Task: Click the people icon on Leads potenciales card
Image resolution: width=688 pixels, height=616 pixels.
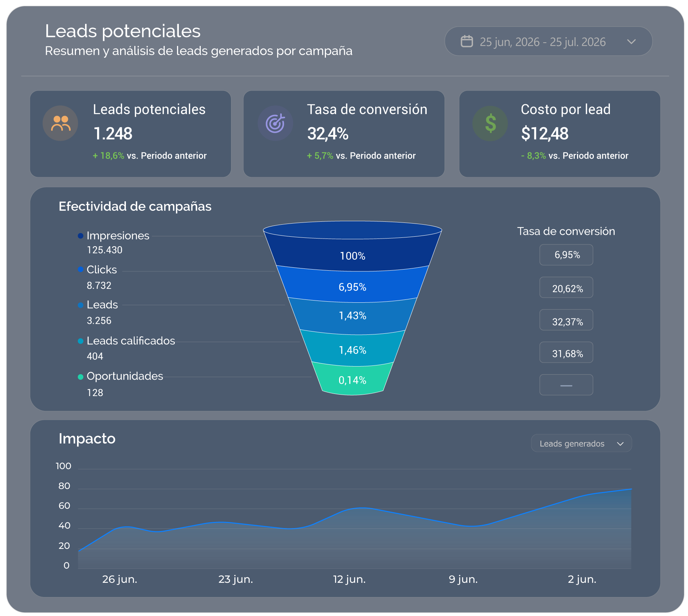Action: (x=61, y=123)
